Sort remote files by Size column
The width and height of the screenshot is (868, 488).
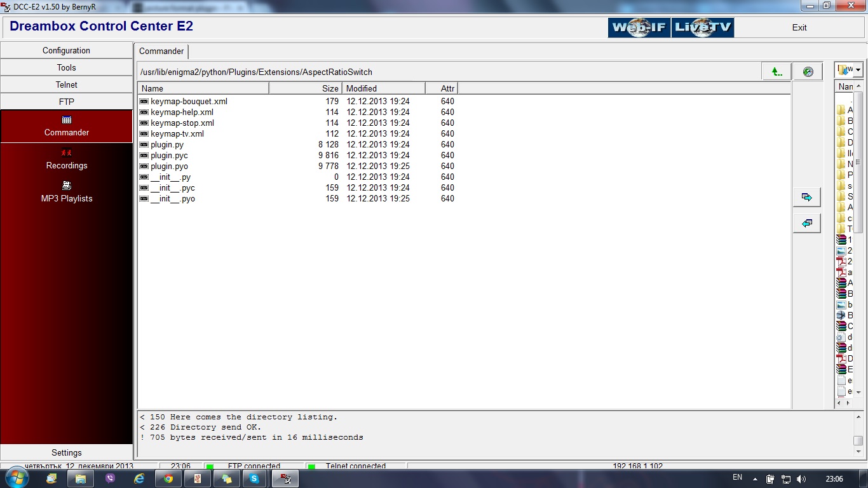pos(306,88)
